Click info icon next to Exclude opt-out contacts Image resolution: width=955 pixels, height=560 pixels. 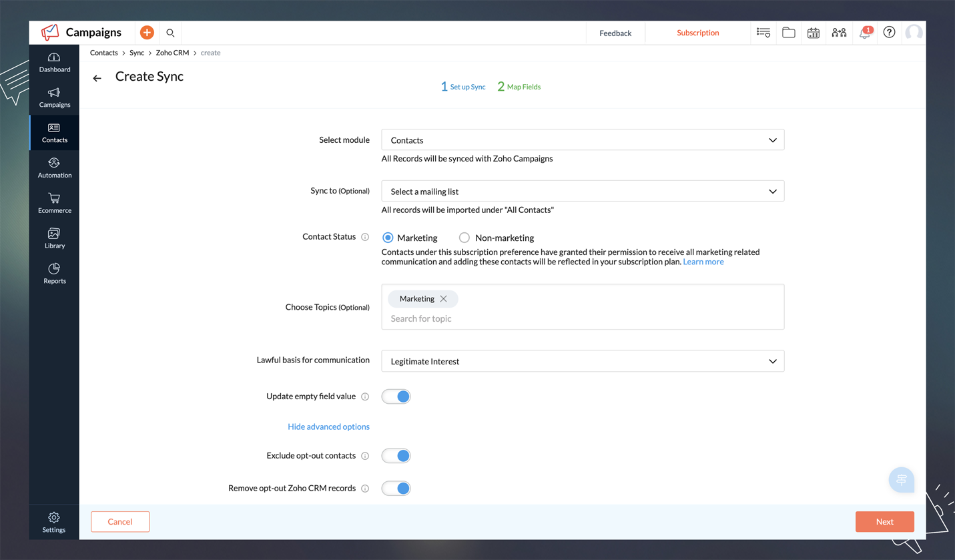coord(365,456)
